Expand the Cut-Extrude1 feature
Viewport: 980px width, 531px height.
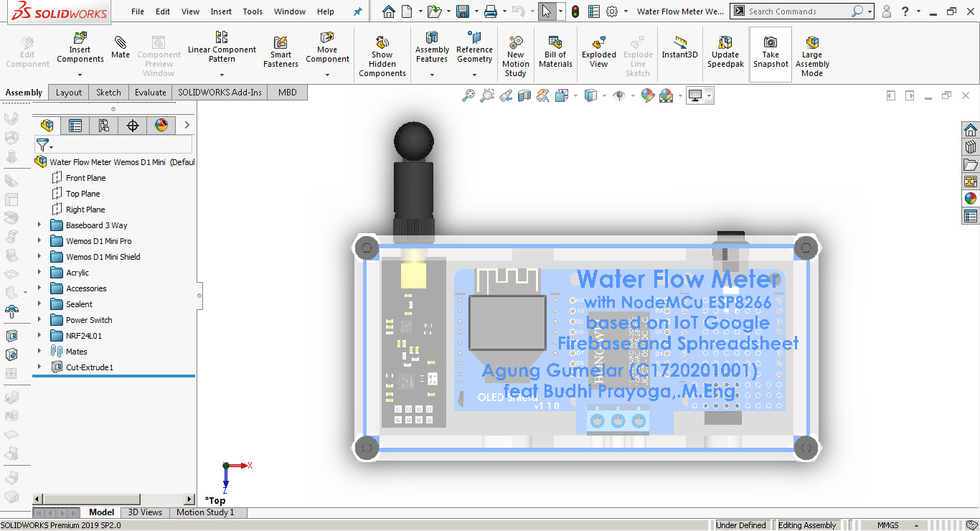39,367
